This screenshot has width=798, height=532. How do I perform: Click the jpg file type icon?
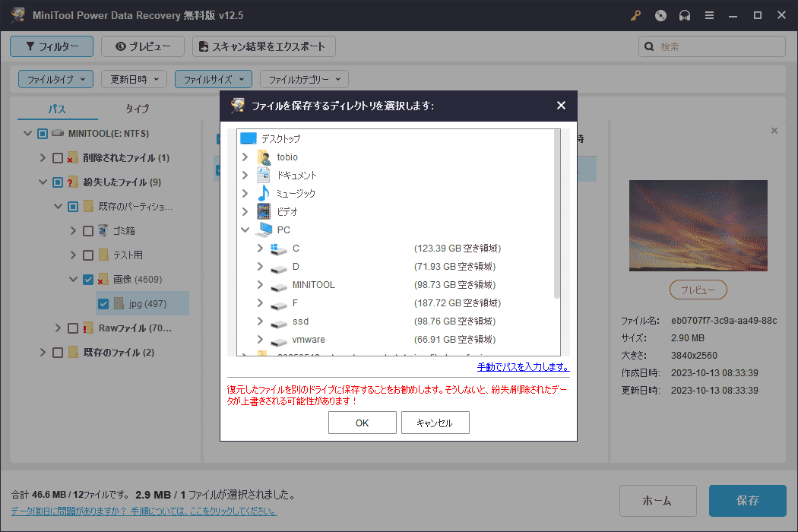[119, 303]
